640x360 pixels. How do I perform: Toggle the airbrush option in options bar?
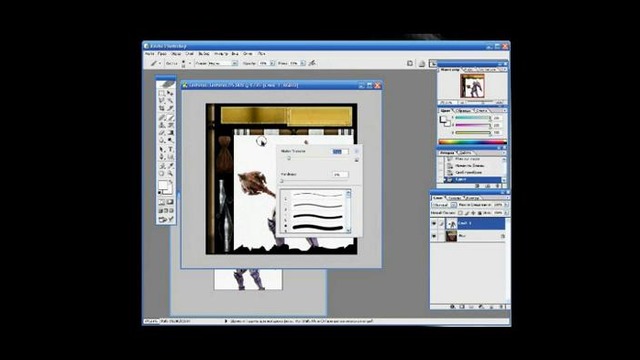(x=312, y=63)
